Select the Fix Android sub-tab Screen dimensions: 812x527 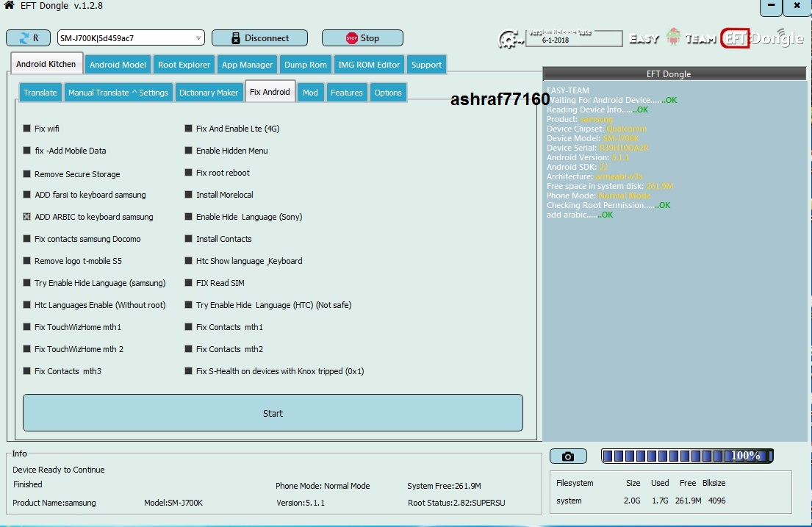[270, 92]
